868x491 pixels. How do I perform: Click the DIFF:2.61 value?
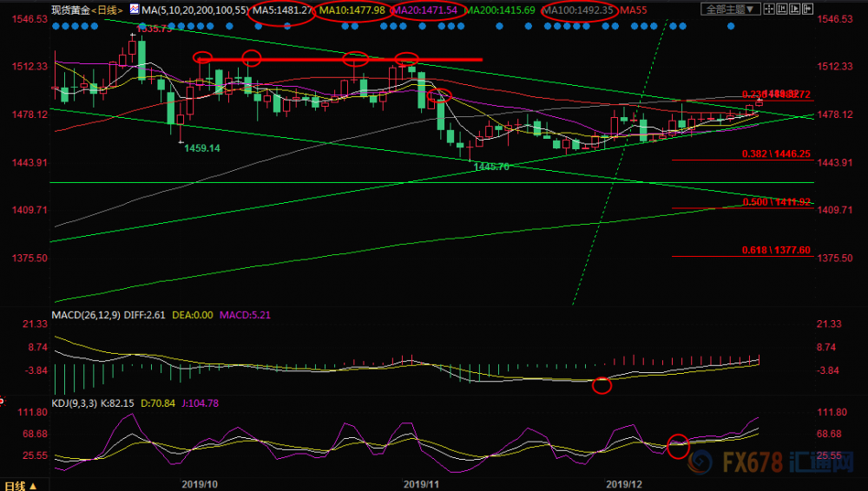point(144,315)
